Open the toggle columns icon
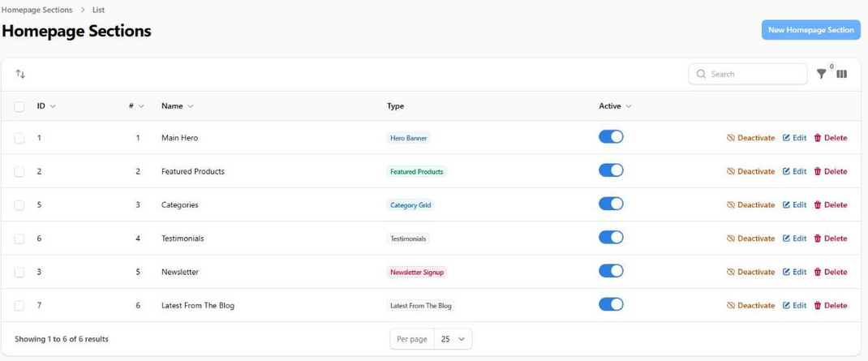Image resolution: width=868 pixels, height=361 pixels. (x=841, y=74)
